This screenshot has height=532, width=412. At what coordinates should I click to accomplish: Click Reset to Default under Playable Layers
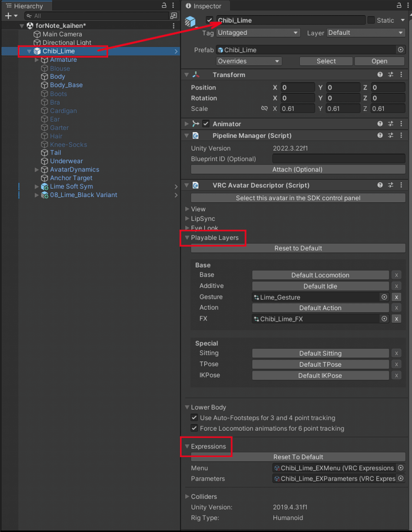298,248
